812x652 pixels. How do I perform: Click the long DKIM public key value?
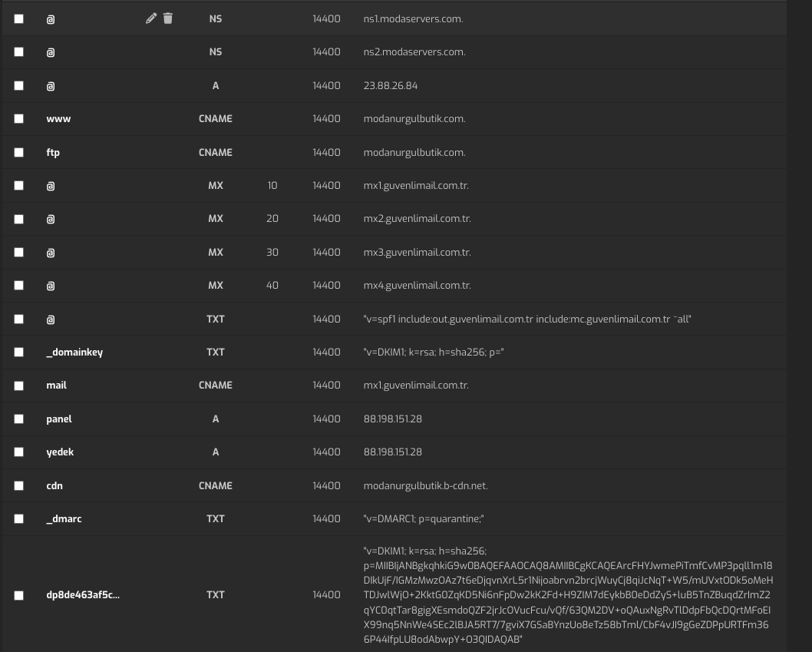point(568,595)
